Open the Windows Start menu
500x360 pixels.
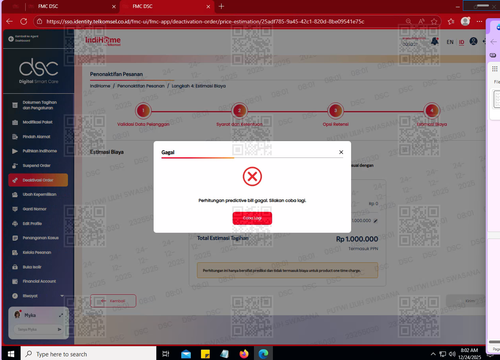pyautogui.click(x=11, y=354)
